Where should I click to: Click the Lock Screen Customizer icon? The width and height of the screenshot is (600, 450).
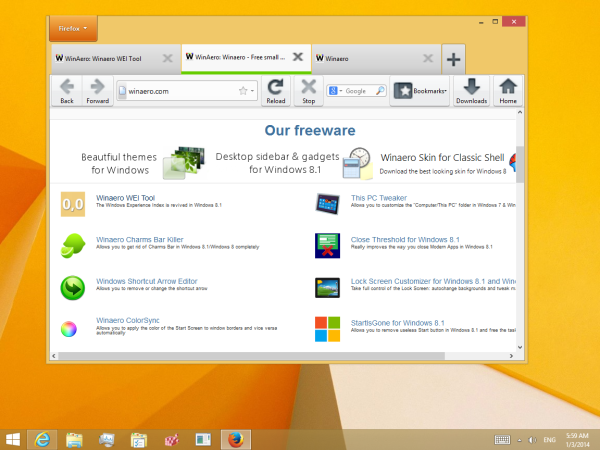coord(328,288)
